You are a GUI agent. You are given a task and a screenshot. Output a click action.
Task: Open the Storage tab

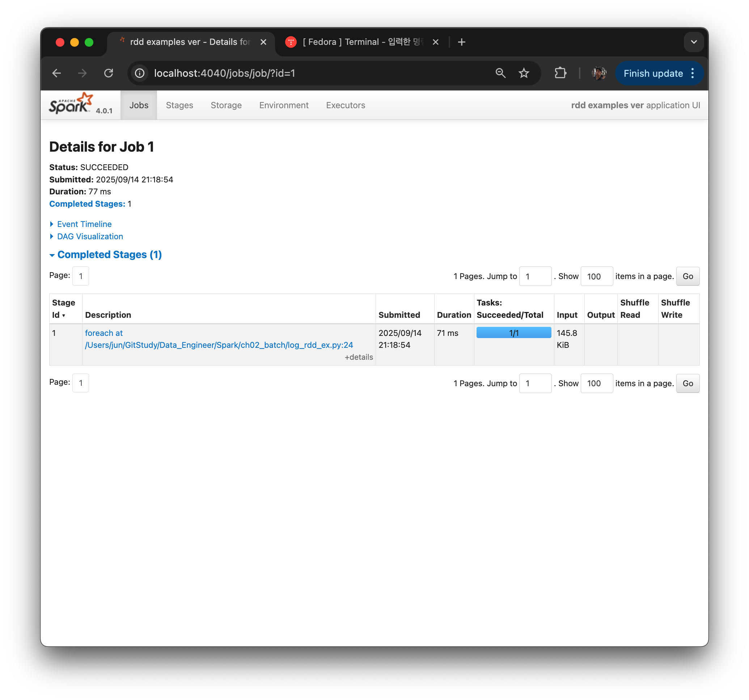226,105
